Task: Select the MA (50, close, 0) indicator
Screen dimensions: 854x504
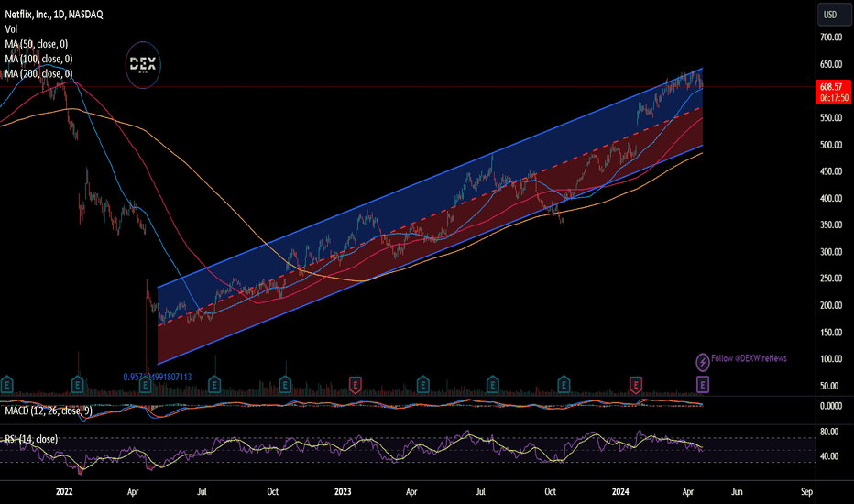Action: [x=37, y=44]
